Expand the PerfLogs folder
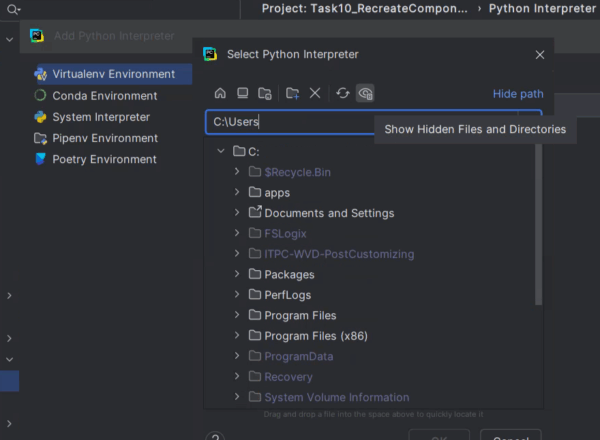600x440 pixels. [237, 295]
